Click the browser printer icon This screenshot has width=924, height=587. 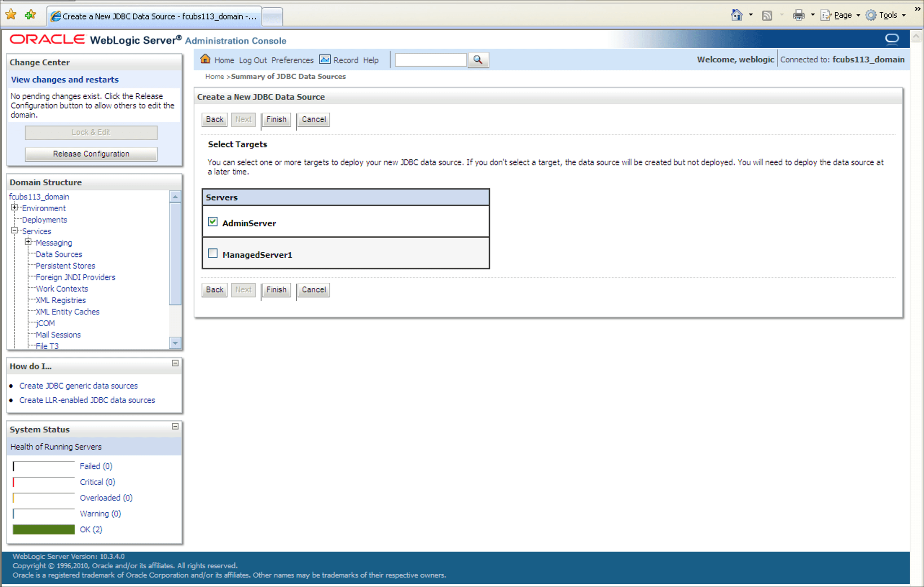[x=798, y=16]
